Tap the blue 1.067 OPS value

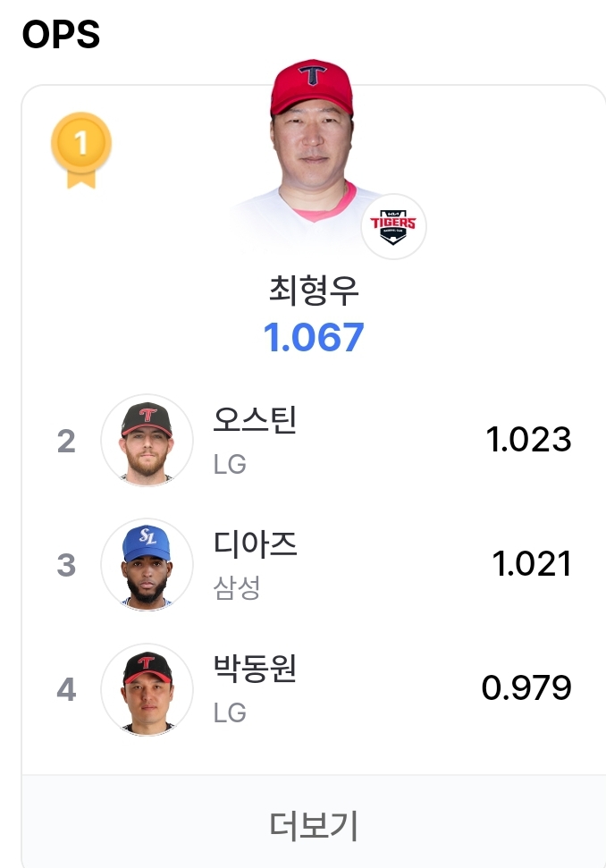(314, 337)
